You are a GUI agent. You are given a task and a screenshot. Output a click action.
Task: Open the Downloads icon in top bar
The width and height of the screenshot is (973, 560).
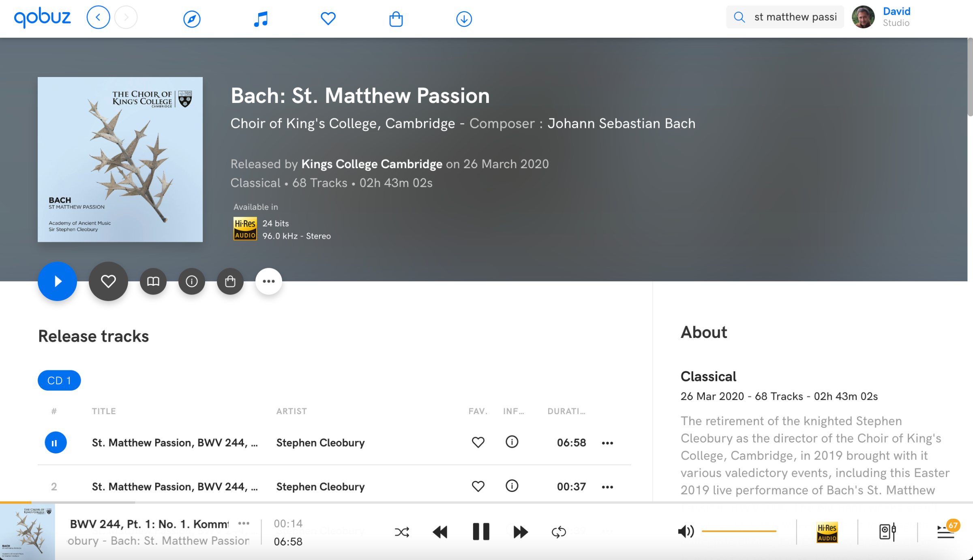coord(464,19)
